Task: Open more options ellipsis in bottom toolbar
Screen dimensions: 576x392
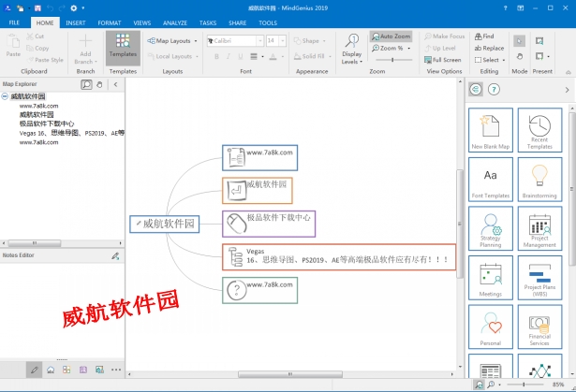Action: coord(116,370)
